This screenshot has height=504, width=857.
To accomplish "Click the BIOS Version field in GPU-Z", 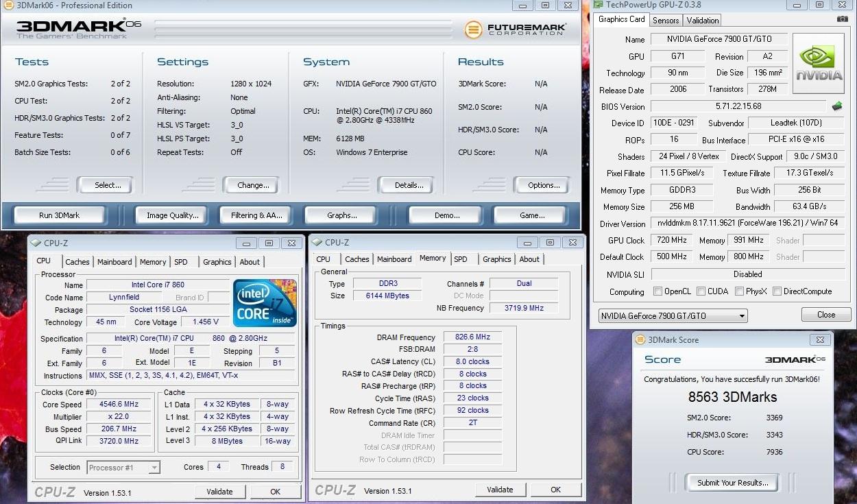I will (738, 106).
